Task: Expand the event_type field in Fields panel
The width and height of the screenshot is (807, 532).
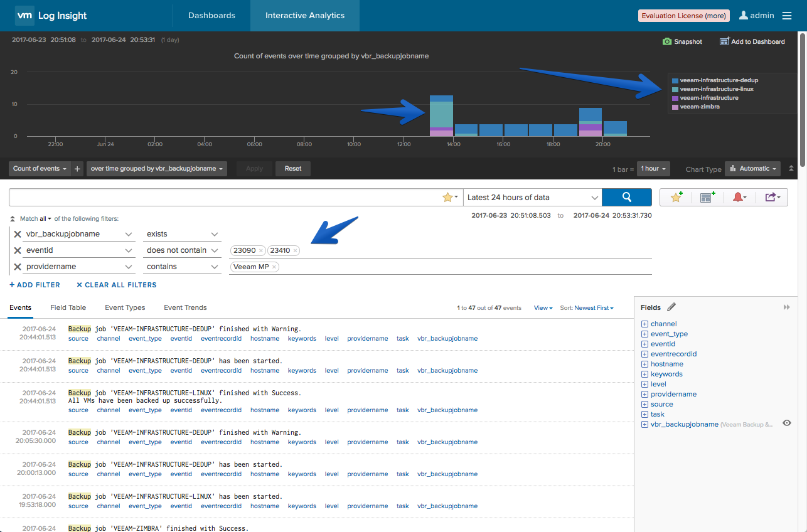Action: tap(644, 334)
